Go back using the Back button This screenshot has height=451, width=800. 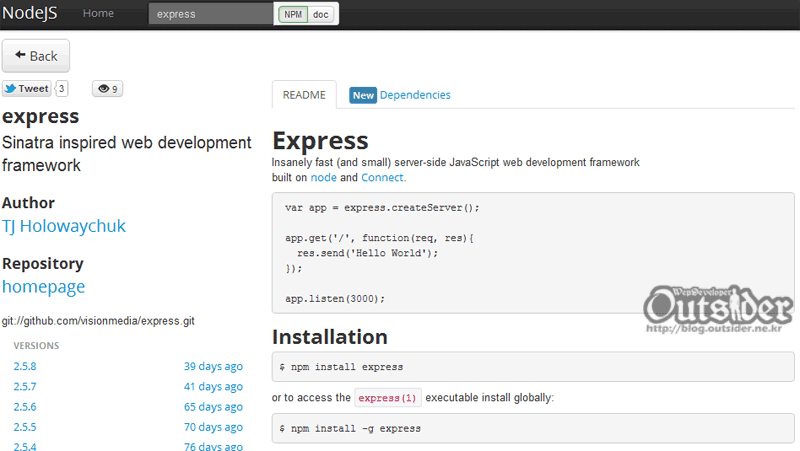(36, 56)
